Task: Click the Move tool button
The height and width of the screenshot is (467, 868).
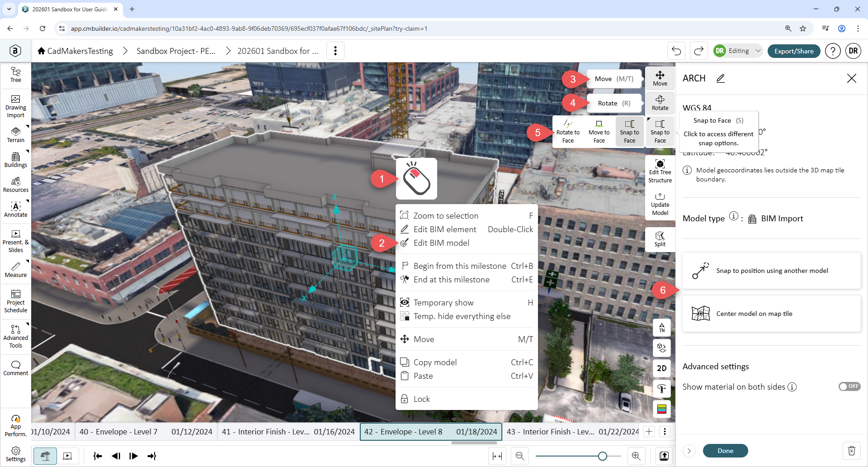Action: coord(660,79)
